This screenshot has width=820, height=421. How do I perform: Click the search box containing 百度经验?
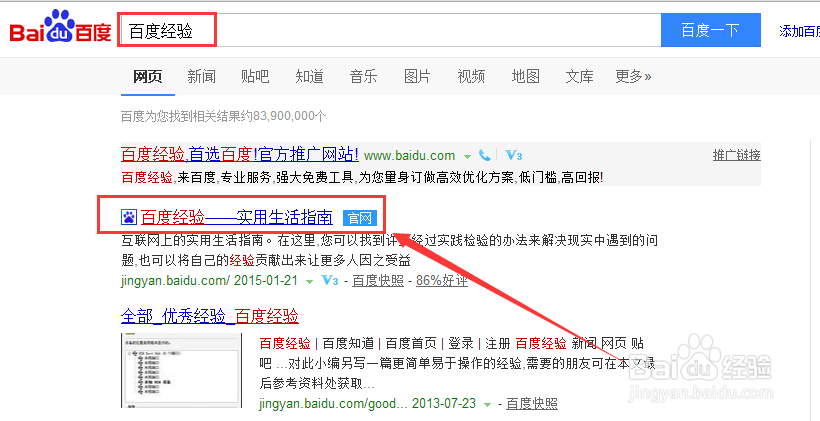coord(389,30)
